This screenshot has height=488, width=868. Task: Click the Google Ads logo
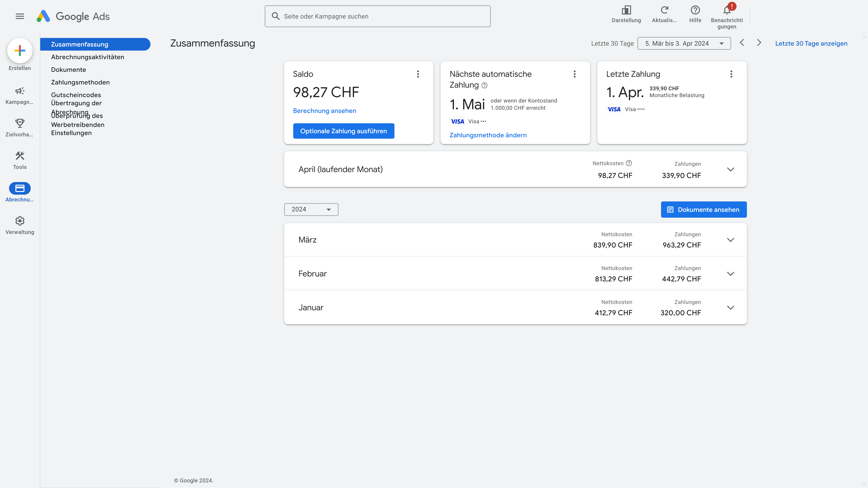click(x=73, y=16)
